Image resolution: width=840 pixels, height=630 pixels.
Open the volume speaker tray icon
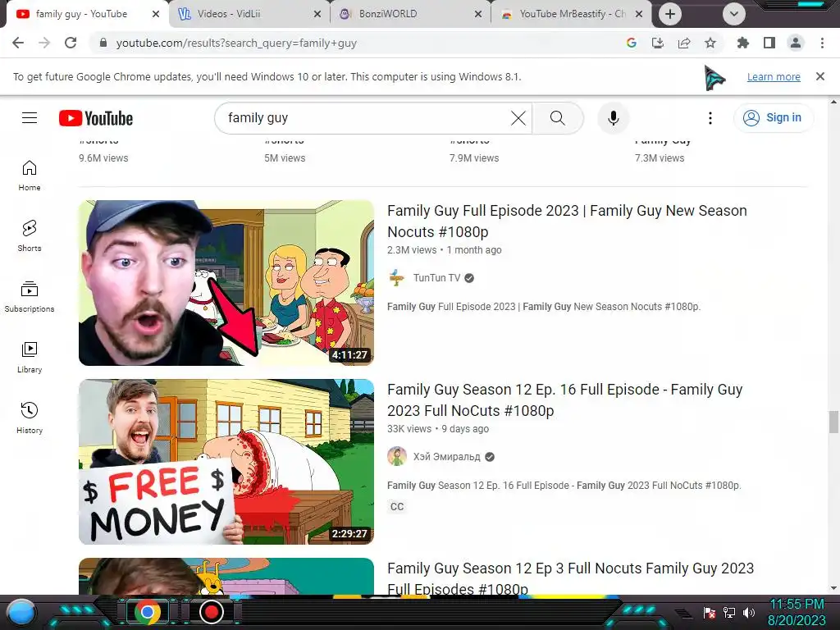[x=749, y=612]
